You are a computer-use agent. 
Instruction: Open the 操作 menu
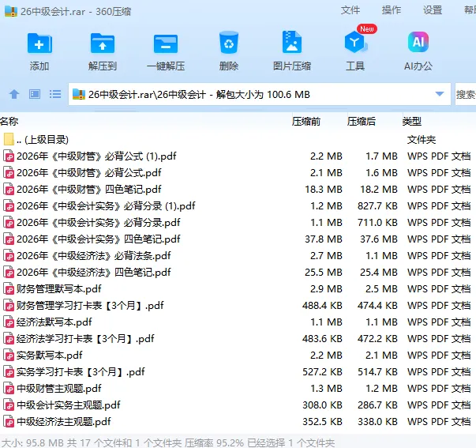[392, 10]
